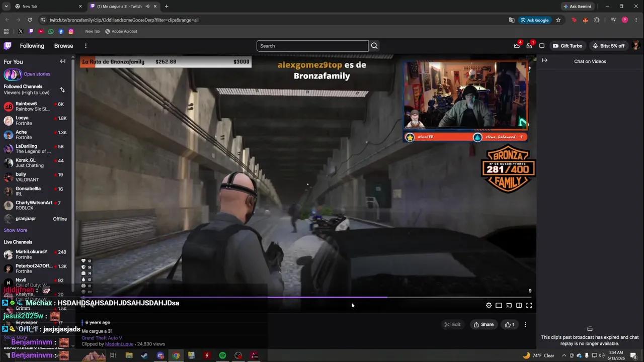Click the address bar URL
644x362 pixels.
(124, 20)
